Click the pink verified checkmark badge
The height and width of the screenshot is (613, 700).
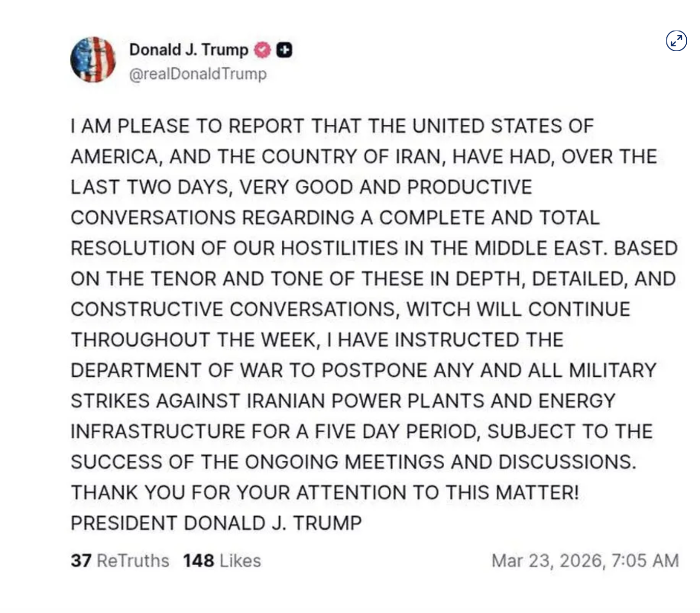coord(262,50)
